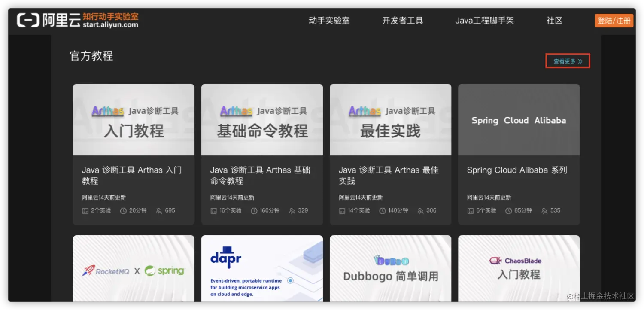This screenshot has height=310, width=644.
Task: Click the experiments icon beside 14个实验
Action: click(x=342, y=211)
